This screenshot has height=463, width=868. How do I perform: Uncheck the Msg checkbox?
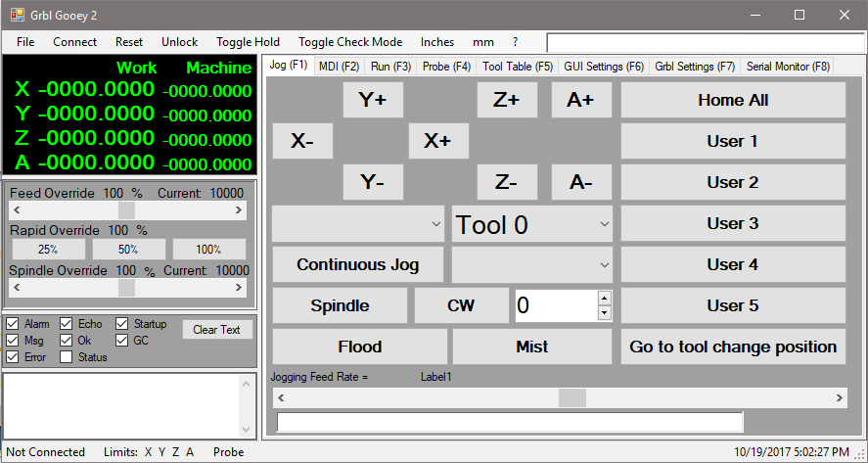click(12, 340)
